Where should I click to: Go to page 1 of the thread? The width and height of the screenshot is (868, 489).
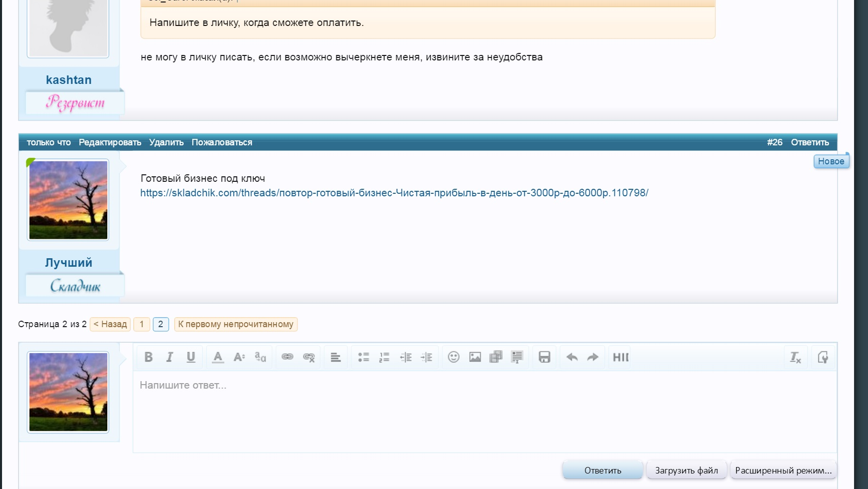pos(142,324)
